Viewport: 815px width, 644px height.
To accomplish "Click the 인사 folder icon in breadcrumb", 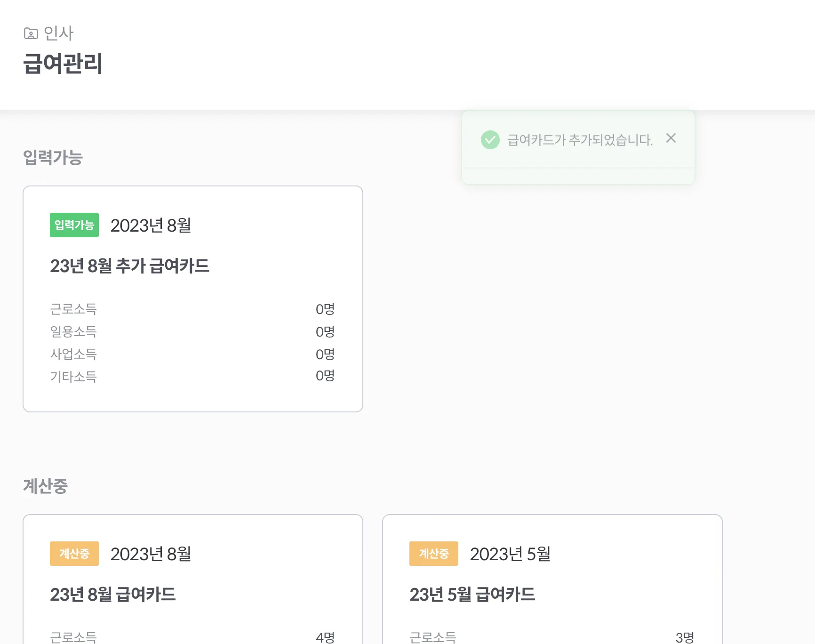I will point(31,33).
